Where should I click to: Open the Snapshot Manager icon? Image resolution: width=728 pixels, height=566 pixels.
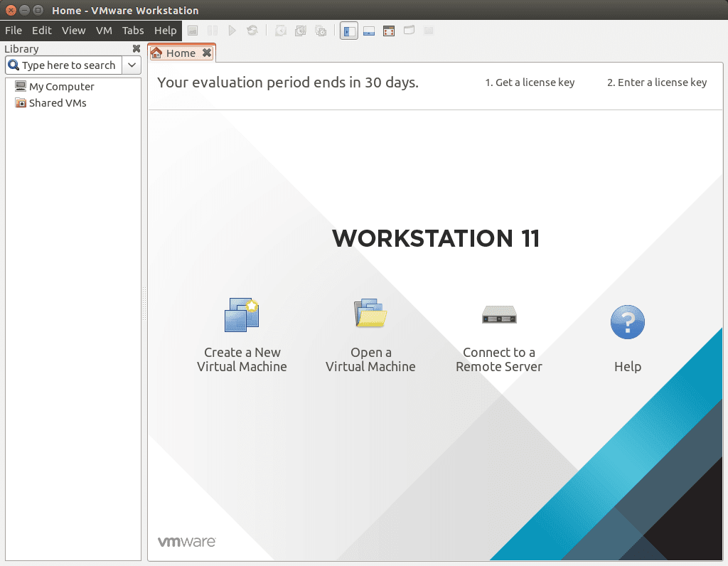[321, 31]
